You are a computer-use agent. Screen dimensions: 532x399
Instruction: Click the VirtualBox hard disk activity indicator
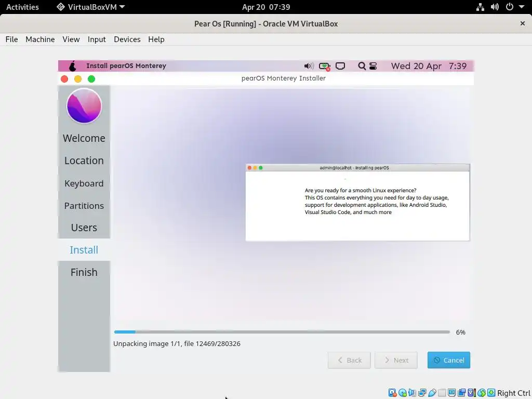393,393
